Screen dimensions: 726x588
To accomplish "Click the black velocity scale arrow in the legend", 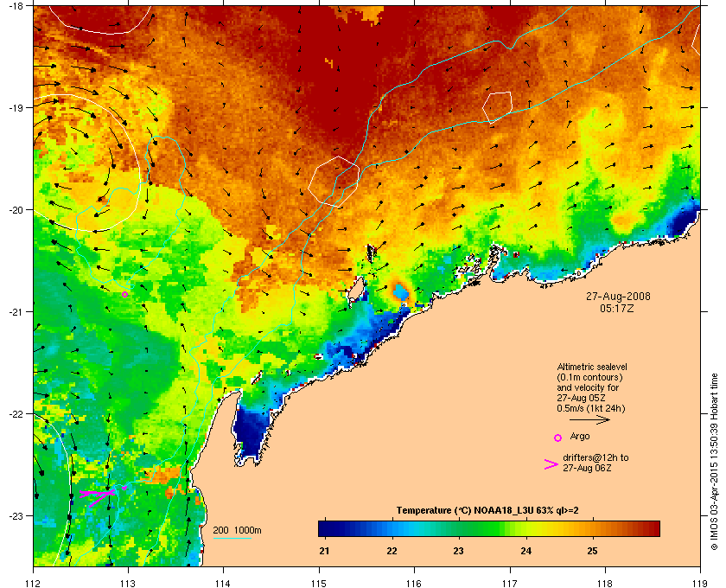I will pos(589,420).
